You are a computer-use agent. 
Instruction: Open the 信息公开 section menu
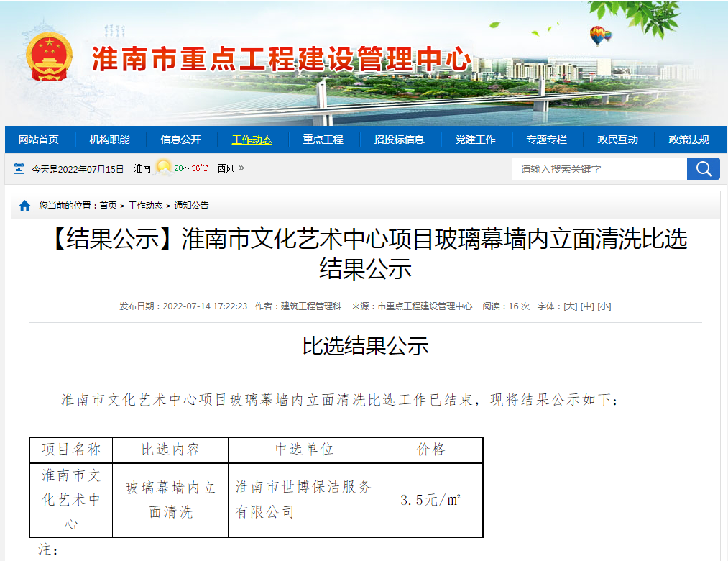click(181, 140)
